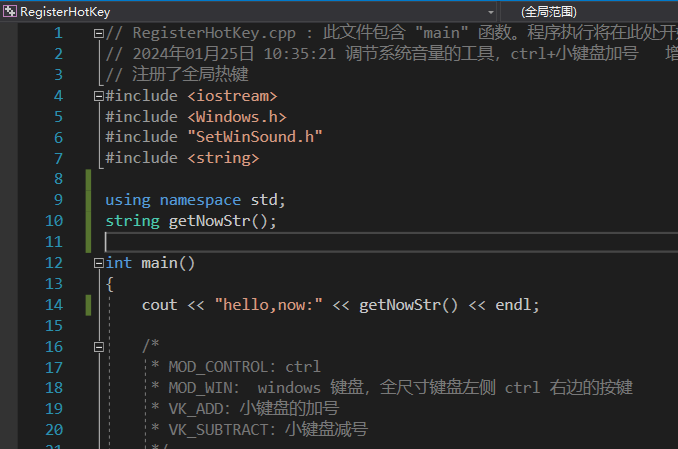Place cursor on empty line 11
Viewport: 678px width, 449px height.
[391, 242]
